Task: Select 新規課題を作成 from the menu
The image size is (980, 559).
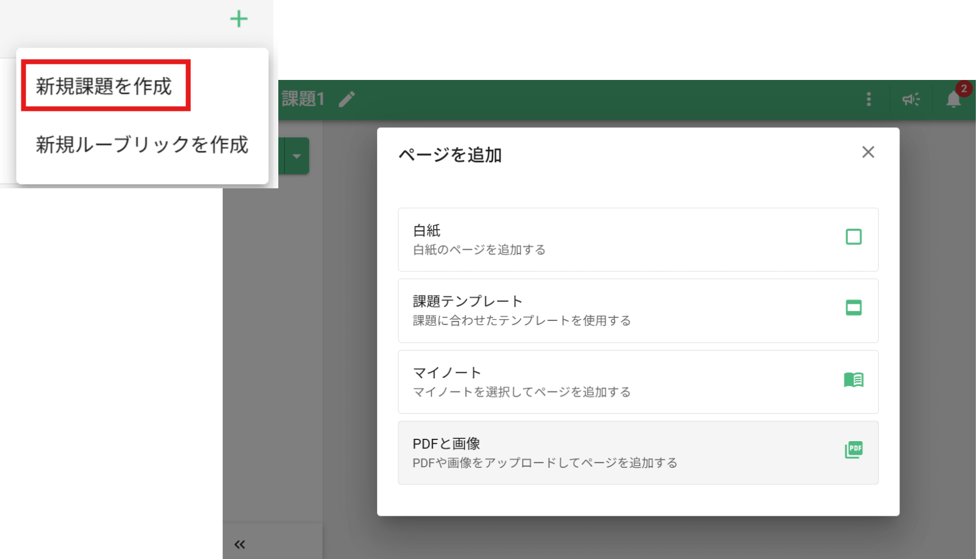Action: click(104, 86)
